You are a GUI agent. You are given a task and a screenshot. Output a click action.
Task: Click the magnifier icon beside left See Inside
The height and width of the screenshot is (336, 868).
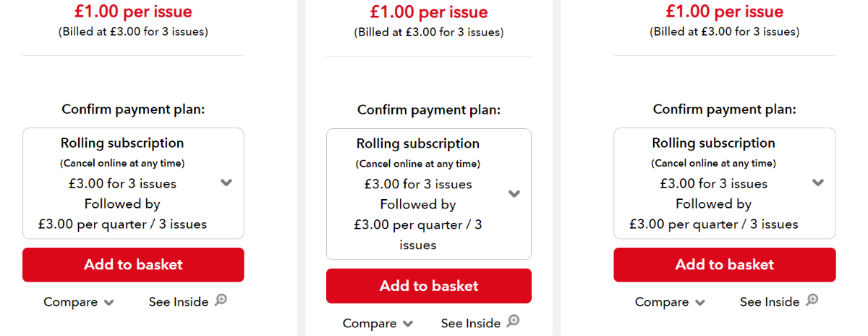click(221, 300)
